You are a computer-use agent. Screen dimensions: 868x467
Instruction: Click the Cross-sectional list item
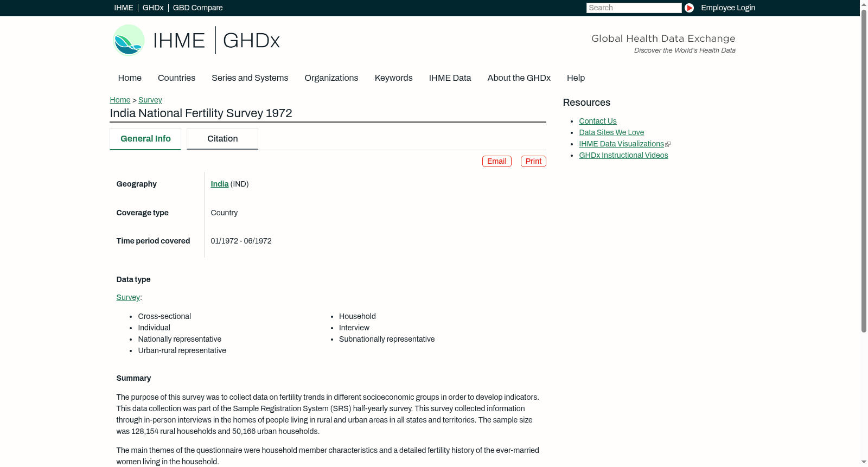tap(164, 316)
